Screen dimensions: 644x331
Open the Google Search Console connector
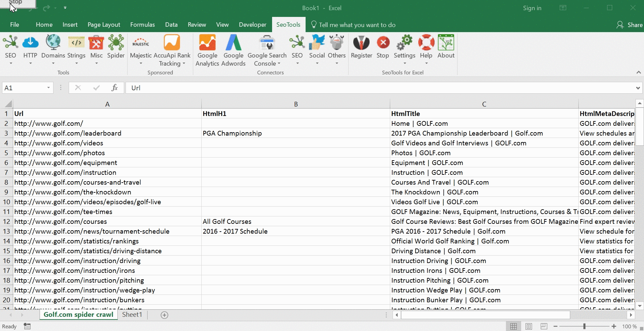click(x=267, y=50)
